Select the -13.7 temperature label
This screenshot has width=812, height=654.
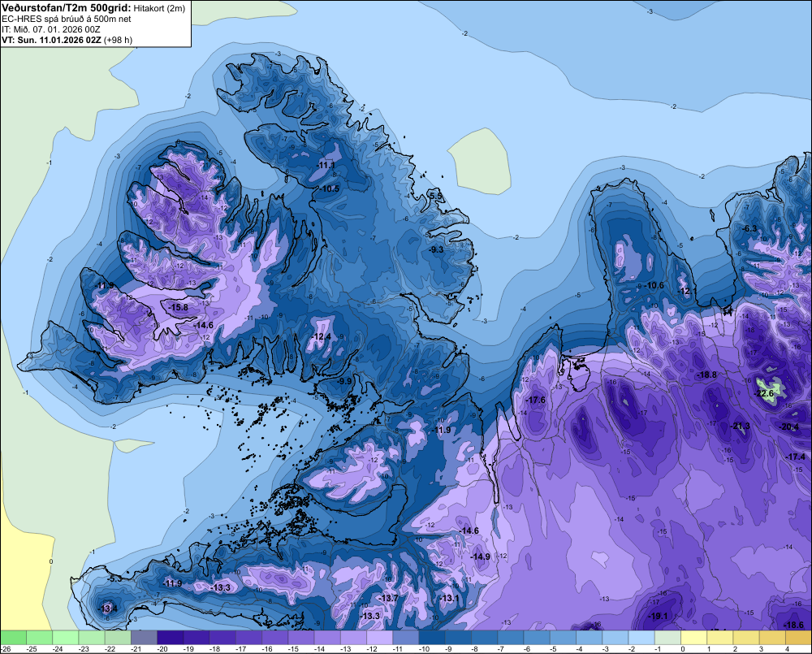[388, 598]
